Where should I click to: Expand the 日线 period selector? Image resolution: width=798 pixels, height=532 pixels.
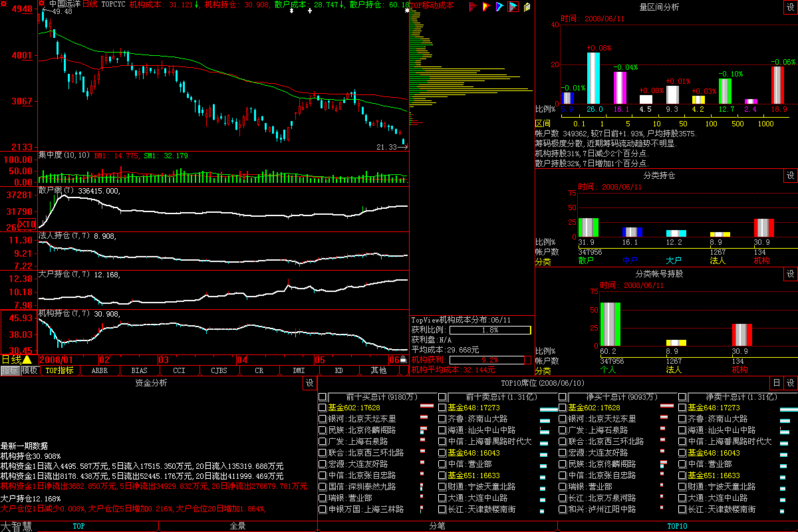pyautogui.click(x=17, y=359)
